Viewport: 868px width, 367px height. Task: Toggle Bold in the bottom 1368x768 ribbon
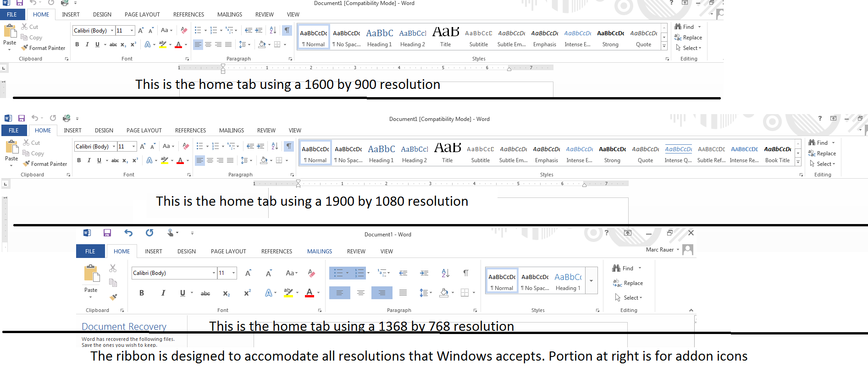point(142,293)
